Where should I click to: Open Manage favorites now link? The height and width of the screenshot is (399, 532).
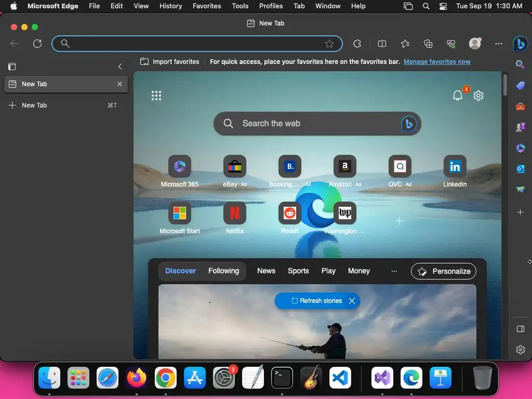(437, 62)
